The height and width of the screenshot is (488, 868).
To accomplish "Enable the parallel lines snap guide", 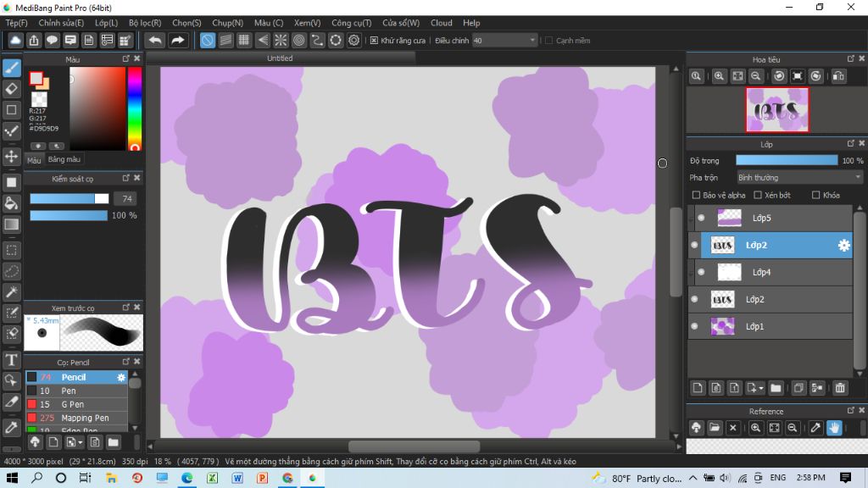I will [225, 41].
